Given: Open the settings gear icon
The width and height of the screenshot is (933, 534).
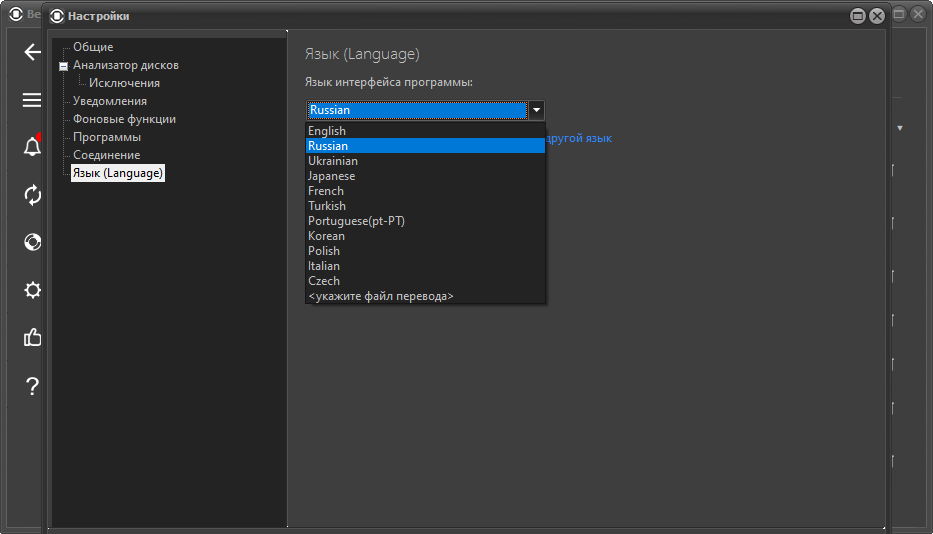Looking at the screenshot, I should tap(32, 290).
